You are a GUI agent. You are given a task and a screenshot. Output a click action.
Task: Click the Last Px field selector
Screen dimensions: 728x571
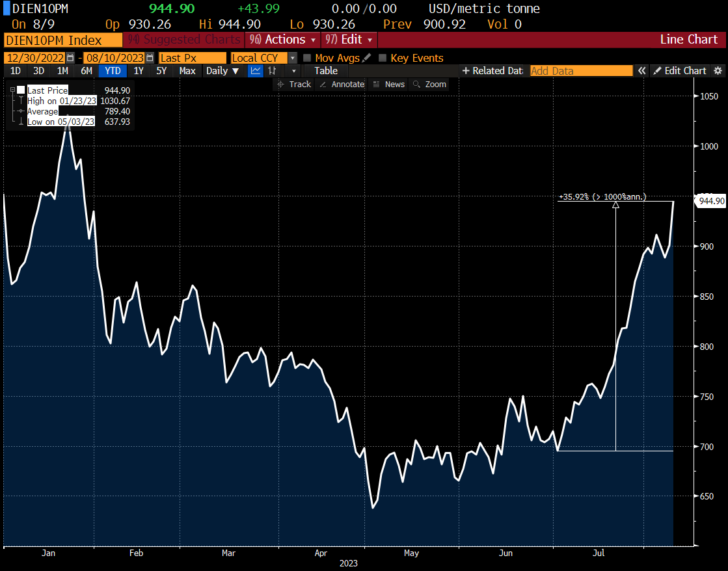(192, 58)
